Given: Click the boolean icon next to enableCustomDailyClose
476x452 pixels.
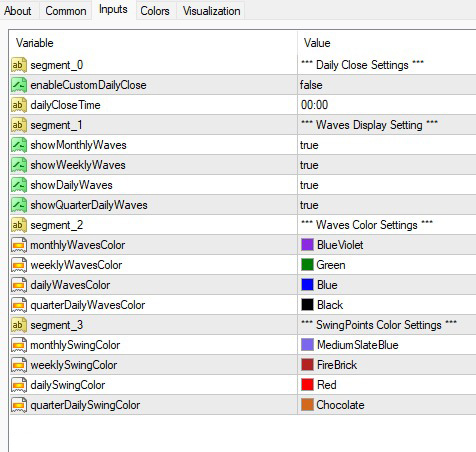Looking at the screenshot, I should click(x=19, y=85).
